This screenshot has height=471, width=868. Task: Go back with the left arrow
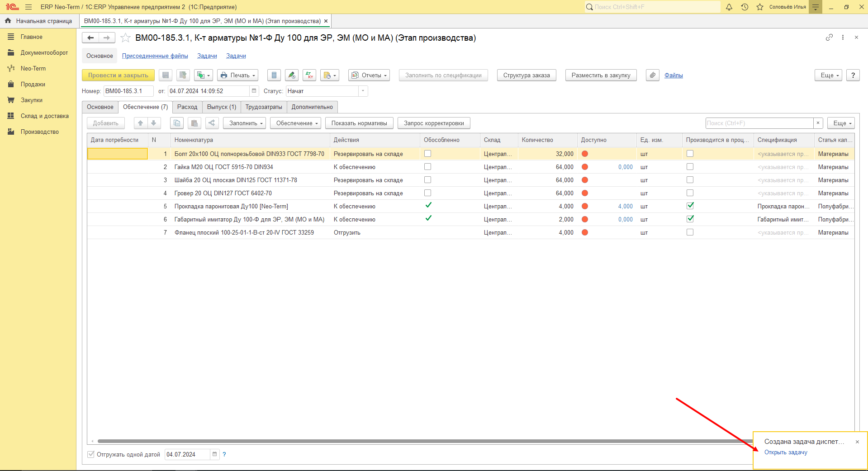(90, 38)
